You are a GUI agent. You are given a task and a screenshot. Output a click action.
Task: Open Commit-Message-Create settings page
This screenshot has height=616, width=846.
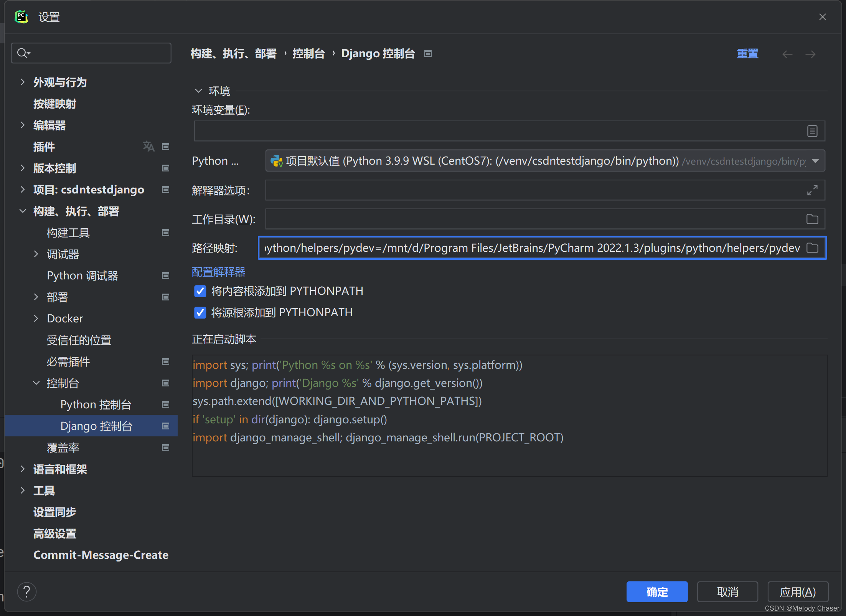(101, 555)
